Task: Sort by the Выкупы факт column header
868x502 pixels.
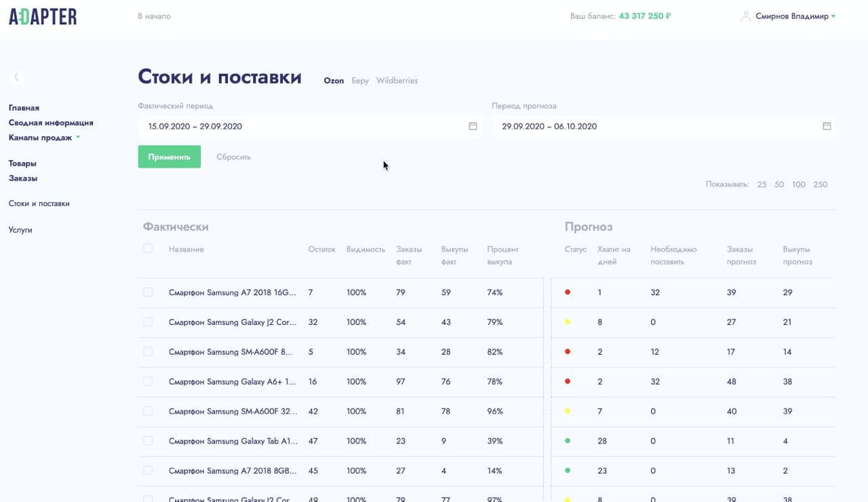Action: pos(454,255)
